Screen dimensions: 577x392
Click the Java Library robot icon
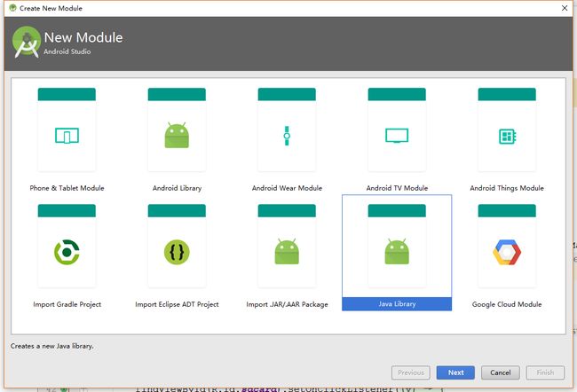point(397,252)
